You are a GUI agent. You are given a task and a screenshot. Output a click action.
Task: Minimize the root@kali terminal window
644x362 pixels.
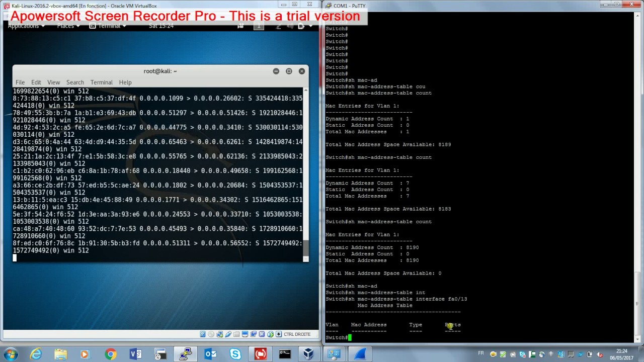click(x=276, y=71)
